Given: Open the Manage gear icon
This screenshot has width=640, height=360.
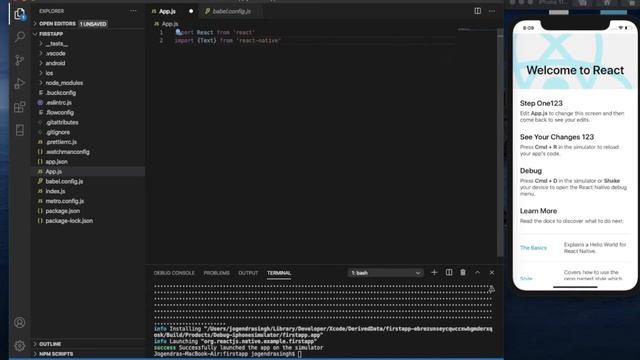Looking at the screenshot, I should 20,346.
